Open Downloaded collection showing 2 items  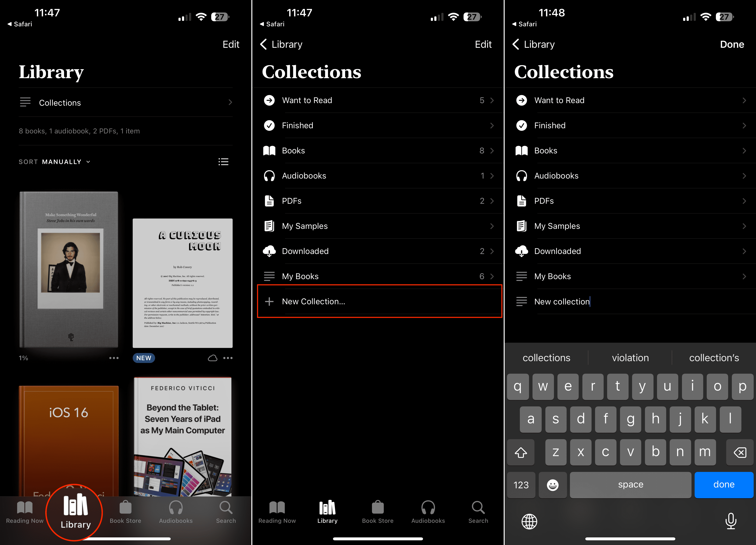pos(378,251)
